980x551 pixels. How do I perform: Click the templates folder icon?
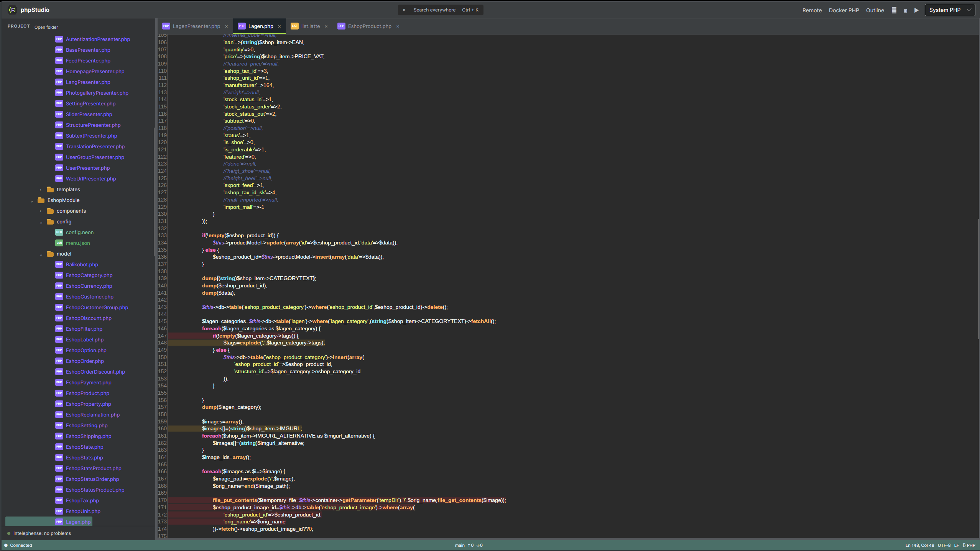[50, 189]
